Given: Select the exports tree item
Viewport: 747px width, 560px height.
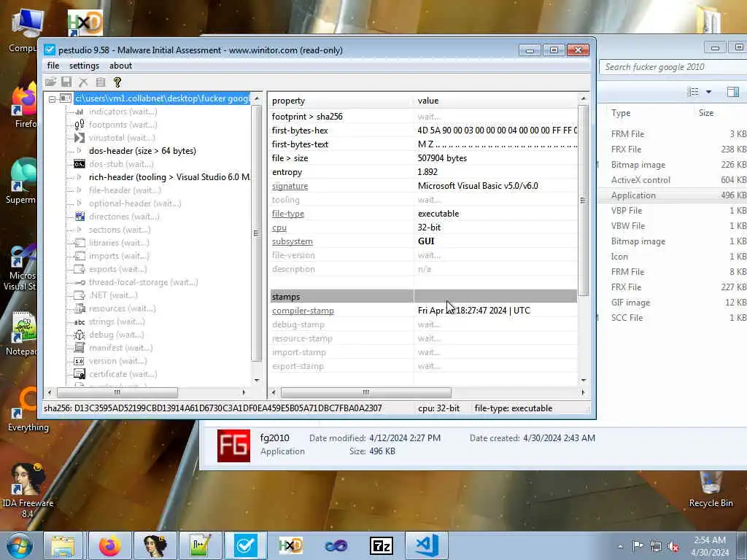Looking at the screenshot, I should [117, 269].
